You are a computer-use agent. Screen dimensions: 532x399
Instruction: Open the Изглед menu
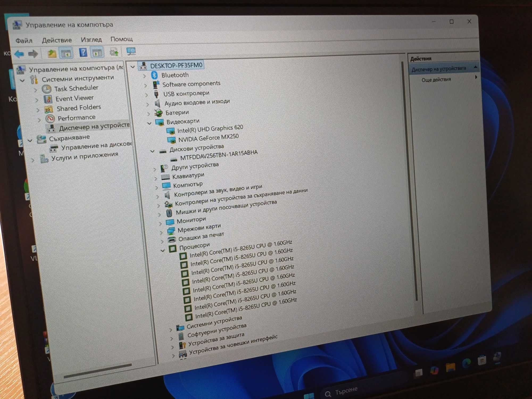(91, 40)
